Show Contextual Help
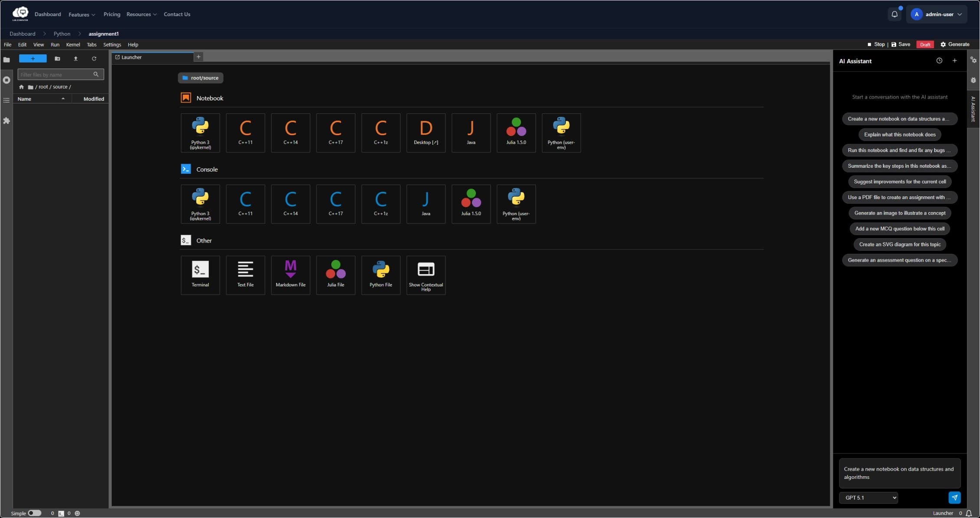The width and height of the screenshot is (980, 518). (426, 276)
